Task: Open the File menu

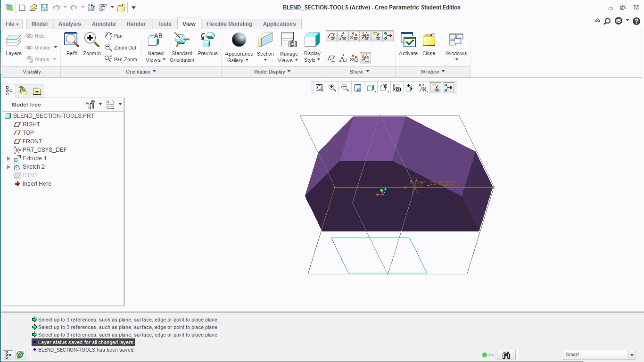Action: pos(12,24)
